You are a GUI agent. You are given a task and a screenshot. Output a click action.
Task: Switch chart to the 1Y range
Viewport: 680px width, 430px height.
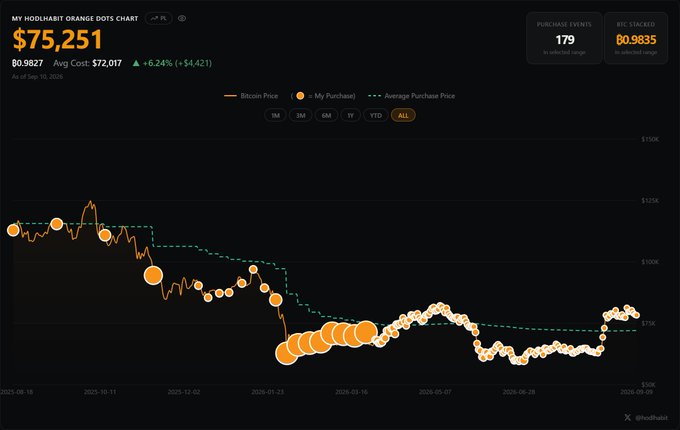pos(350,115)
